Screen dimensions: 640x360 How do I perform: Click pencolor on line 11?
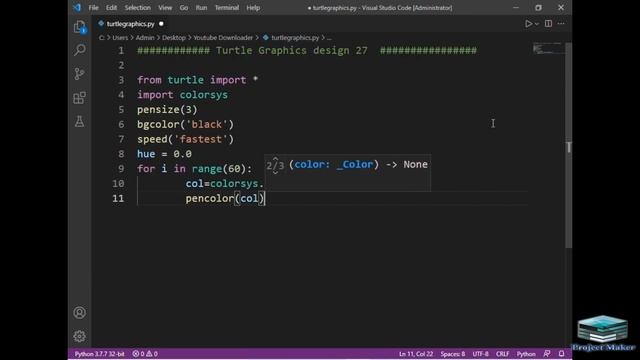[x=210, y=198]
